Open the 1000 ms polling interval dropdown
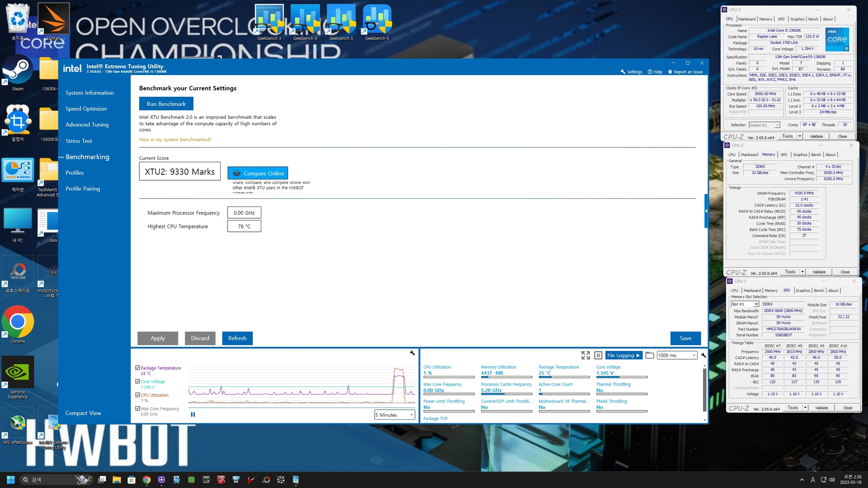 677,355
